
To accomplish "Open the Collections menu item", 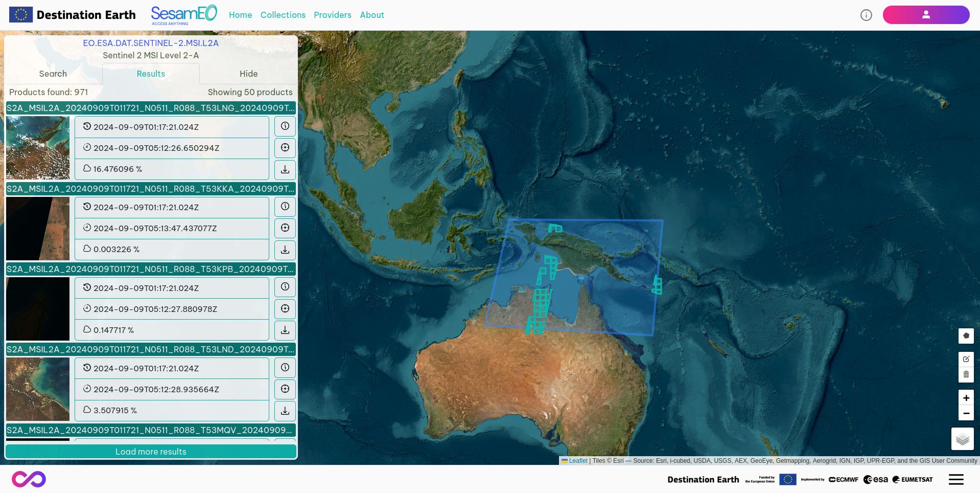I will [x=283, y=15].
